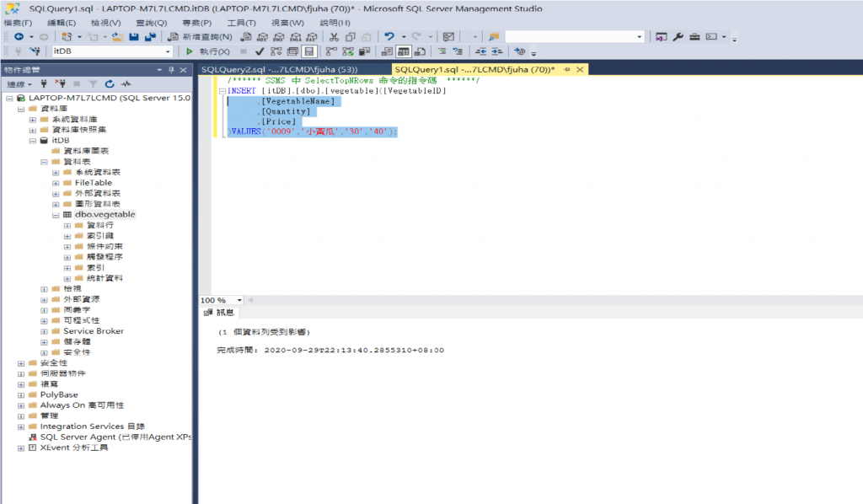This screenshot has height=504, width=863.
Task: Click the Decrease Indent icon
Action: coord(480,51)
